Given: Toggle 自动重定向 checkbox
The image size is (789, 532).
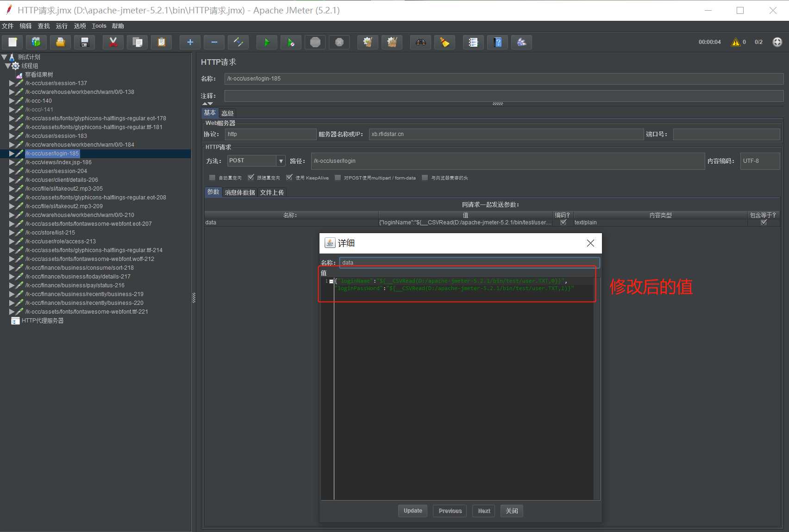Looking at the screenshot, I should click(x=212, y=178).
